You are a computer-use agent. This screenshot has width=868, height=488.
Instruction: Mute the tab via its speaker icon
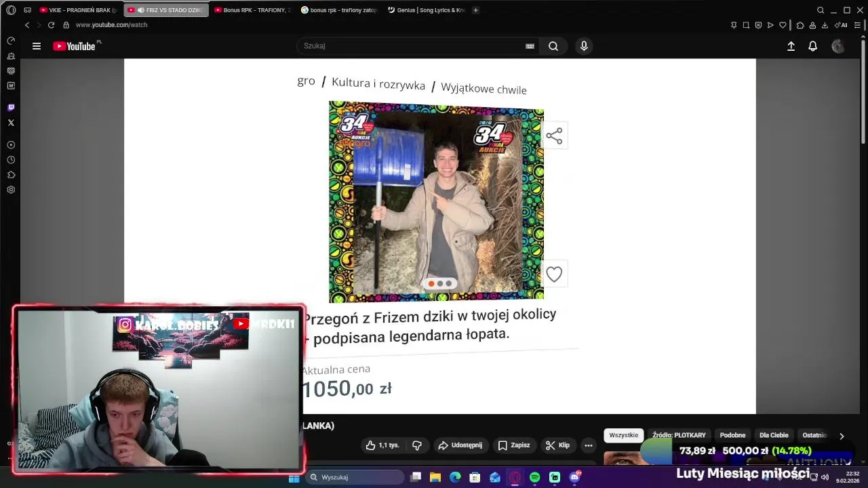141,10
